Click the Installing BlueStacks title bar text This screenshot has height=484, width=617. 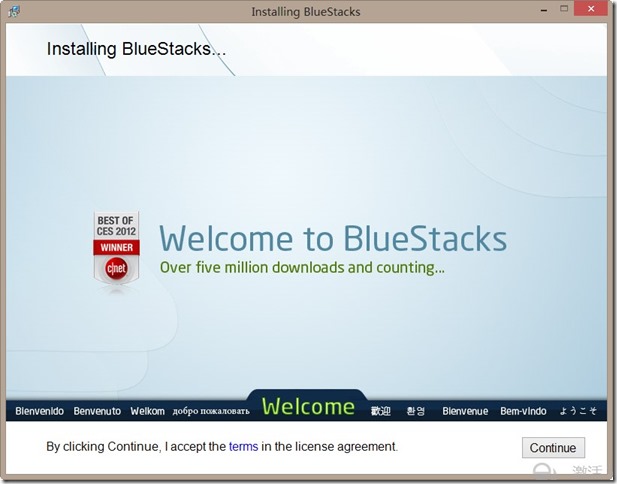pyautogui.click(x=306, y=12)
